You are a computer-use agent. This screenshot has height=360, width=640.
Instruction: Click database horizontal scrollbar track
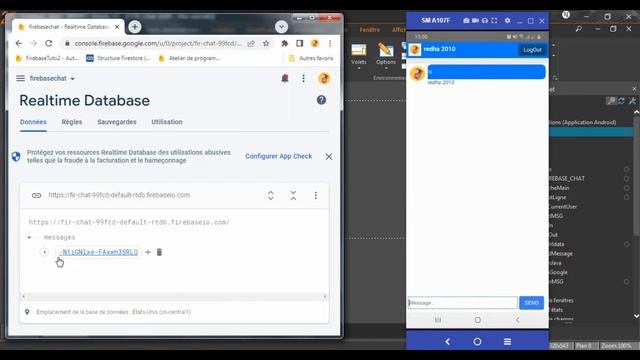174,296
